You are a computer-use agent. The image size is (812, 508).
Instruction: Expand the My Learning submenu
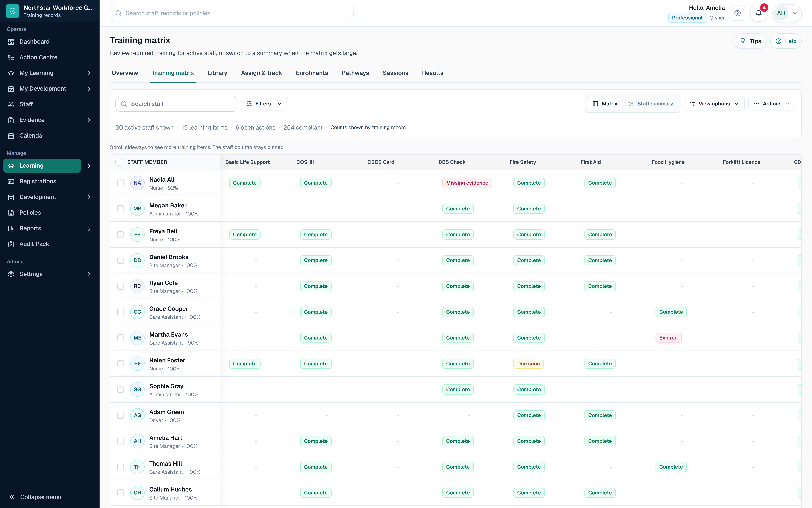coord(89,73)
